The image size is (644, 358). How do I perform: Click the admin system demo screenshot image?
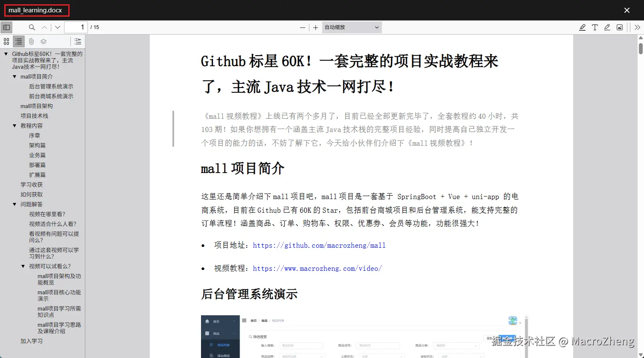pos(364,337)
